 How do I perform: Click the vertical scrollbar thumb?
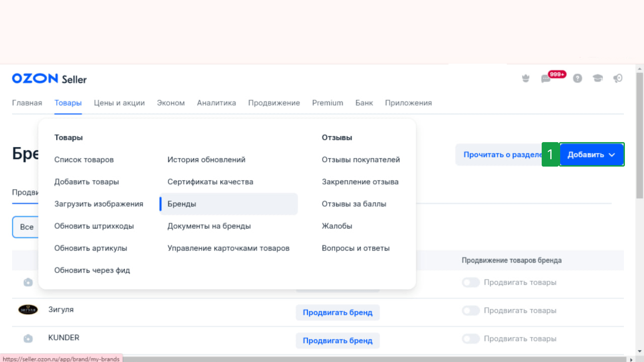click(640, 136)
